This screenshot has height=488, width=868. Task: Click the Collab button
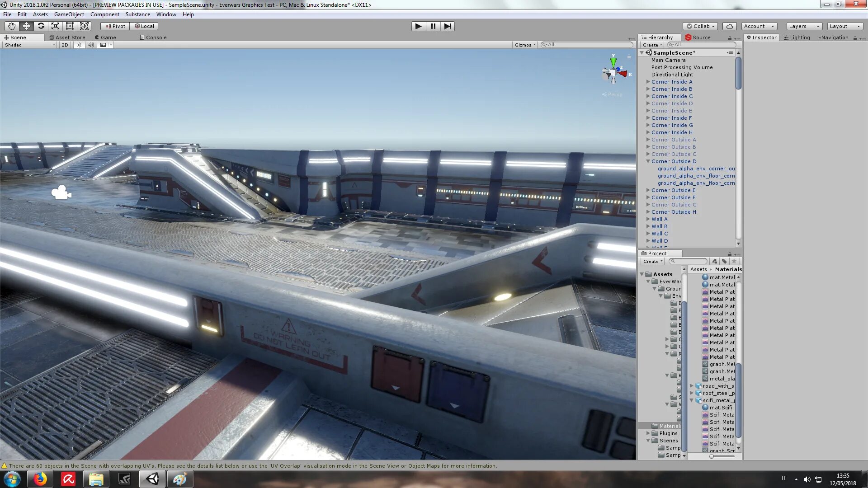click(x=700, y=26)
